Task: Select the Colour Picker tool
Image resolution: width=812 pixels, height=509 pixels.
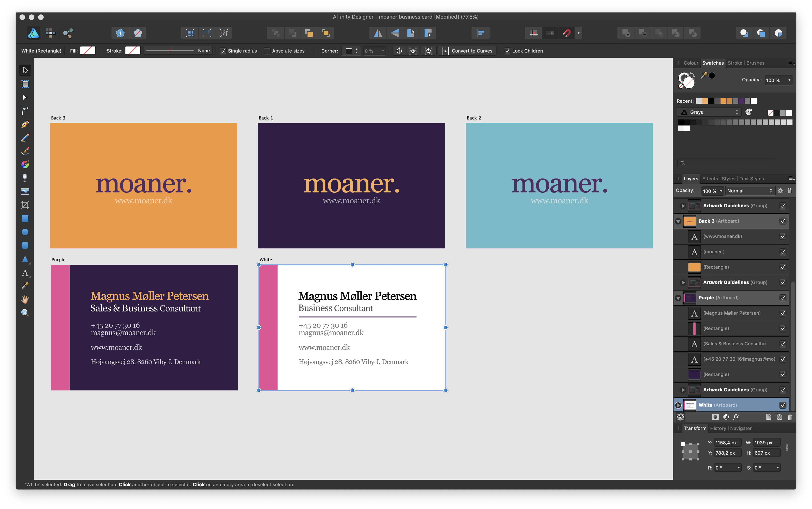Action: pos(25,286)
